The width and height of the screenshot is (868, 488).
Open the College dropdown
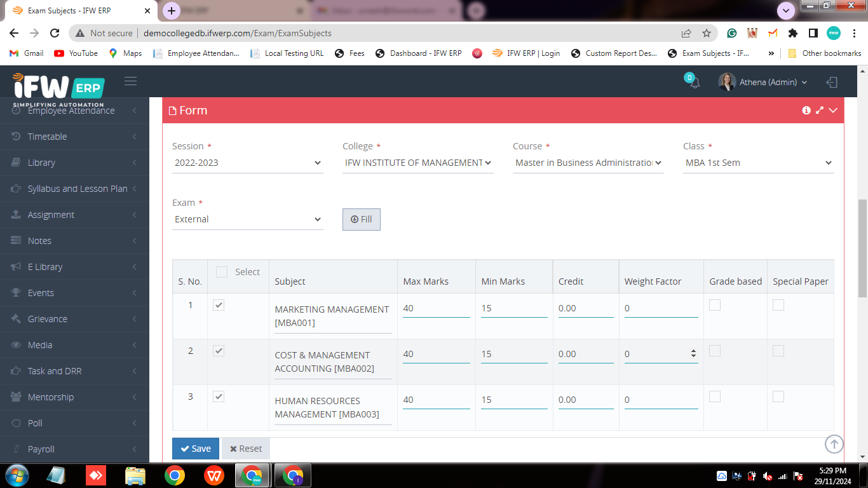click(x=418, y=163)
